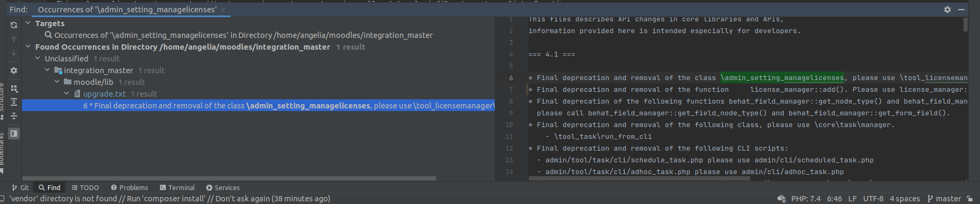The image size is (980, 204).
Task: Open the Terminal tool window tab
Action: (x=178, y=187)
